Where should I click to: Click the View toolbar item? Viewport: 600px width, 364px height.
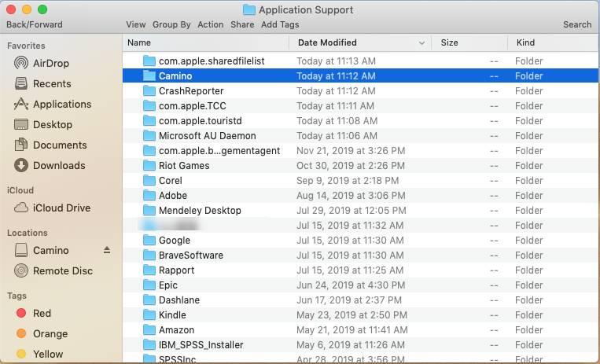click(135, 24)
